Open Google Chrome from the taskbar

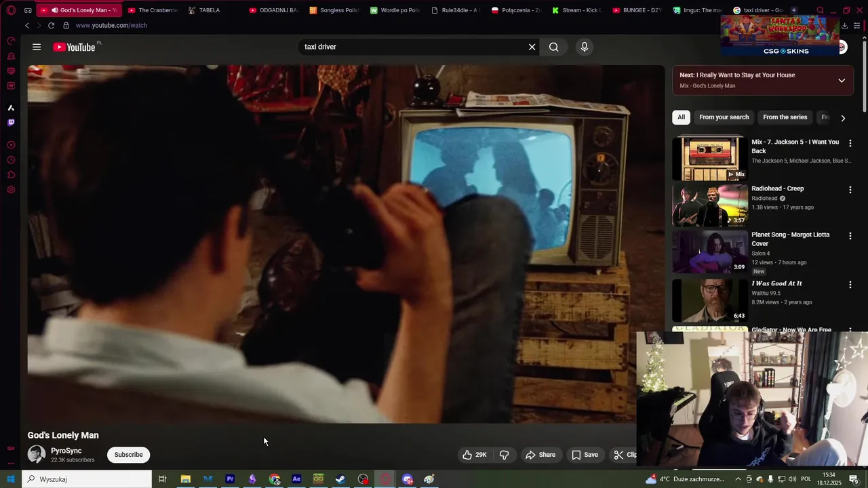(274, 479)
